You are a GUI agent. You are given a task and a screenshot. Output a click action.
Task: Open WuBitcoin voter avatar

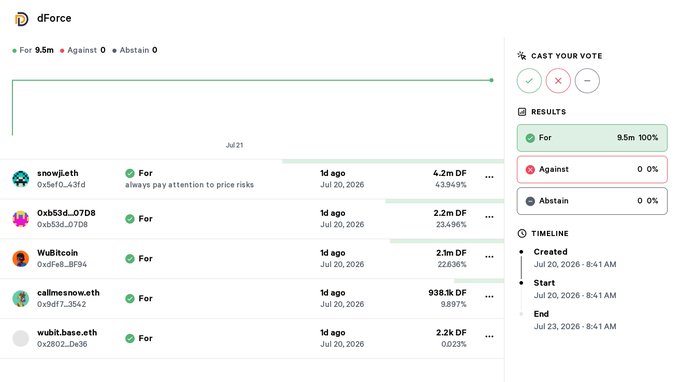click(20, 258)
